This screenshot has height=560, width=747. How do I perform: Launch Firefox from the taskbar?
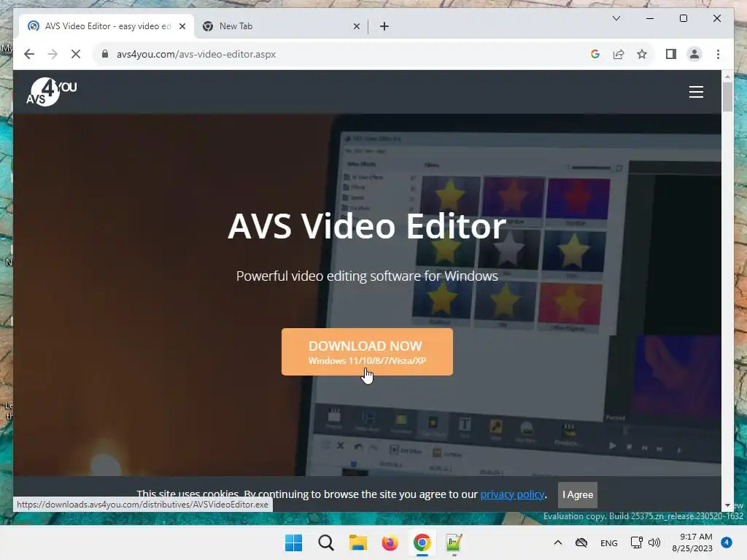(x=390, y=542)
